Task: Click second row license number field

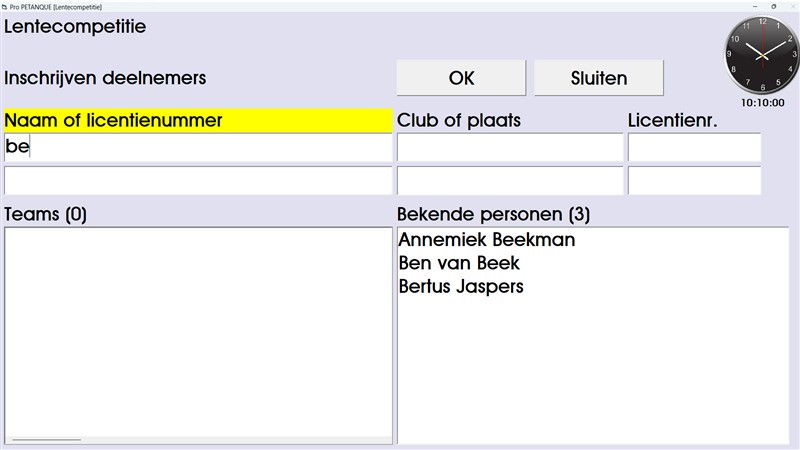Action: [694, 180]
